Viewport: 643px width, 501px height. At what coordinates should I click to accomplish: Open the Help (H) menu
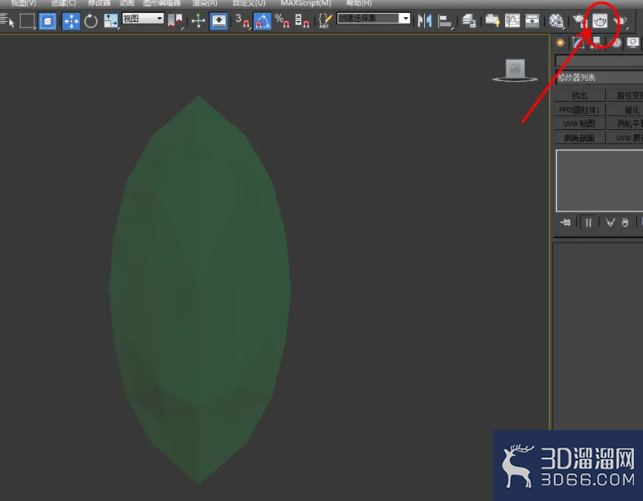tap(359, 3)
